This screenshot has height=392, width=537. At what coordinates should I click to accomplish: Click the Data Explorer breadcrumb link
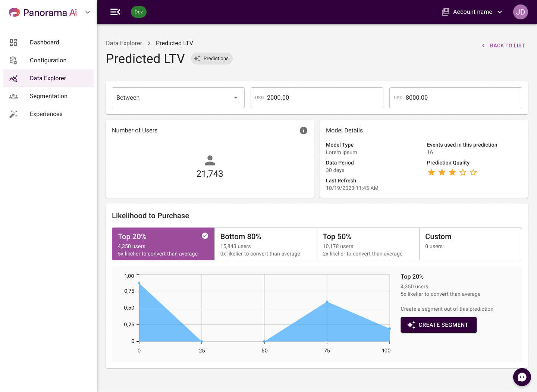click(124, 43)
